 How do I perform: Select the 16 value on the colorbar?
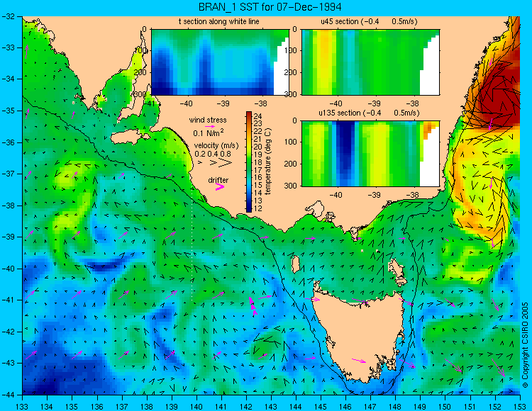pos(258,178)
